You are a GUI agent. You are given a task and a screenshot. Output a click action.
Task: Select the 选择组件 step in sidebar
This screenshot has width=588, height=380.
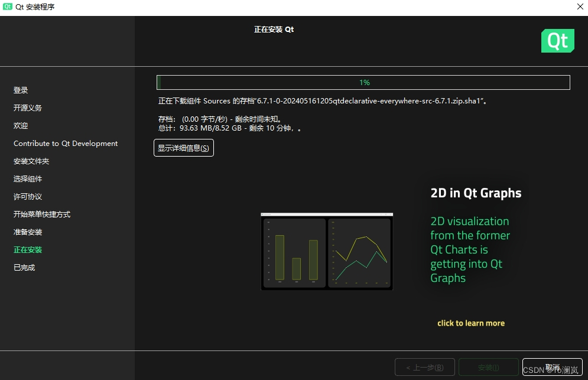28,179
